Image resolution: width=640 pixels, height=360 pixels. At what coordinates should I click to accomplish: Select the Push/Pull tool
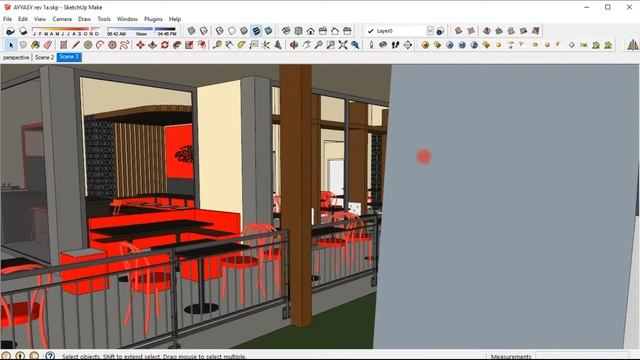pyautogui.click(x=152, y=45)
